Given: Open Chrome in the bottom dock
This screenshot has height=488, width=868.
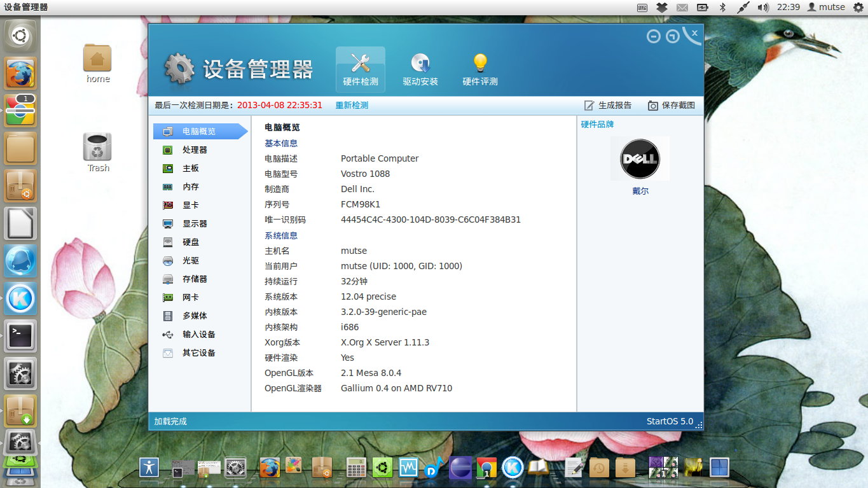Looking at the screenshot, I should [x=486, y=468].
